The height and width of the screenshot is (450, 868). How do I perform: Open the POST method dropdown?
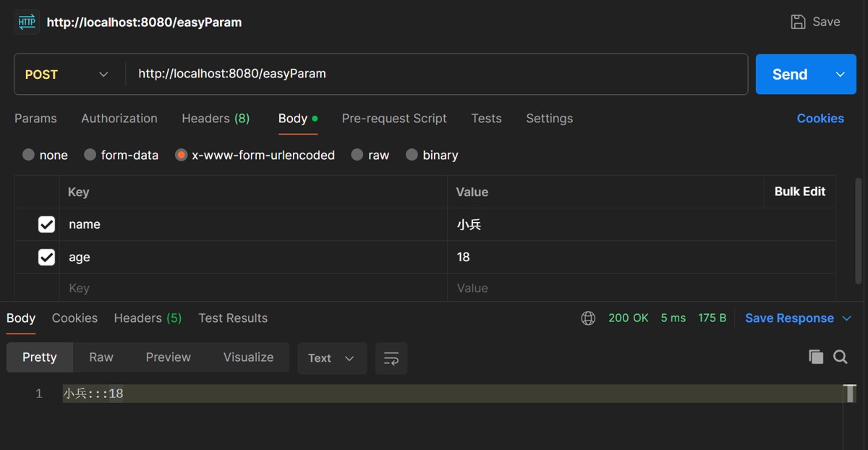click(67, 75)
